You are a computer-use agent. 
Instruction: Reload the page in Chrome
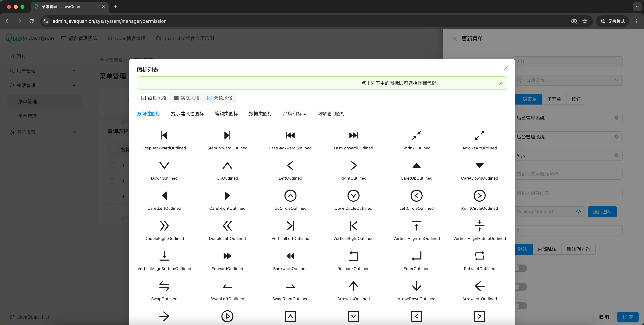pyautogui.click(x=32, y=21)
